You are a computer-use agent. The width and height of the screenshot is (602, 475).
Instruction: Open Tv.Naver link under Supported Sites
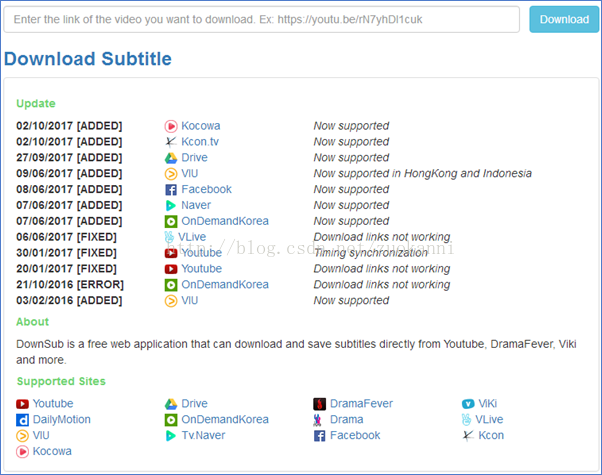pos(203,435)
